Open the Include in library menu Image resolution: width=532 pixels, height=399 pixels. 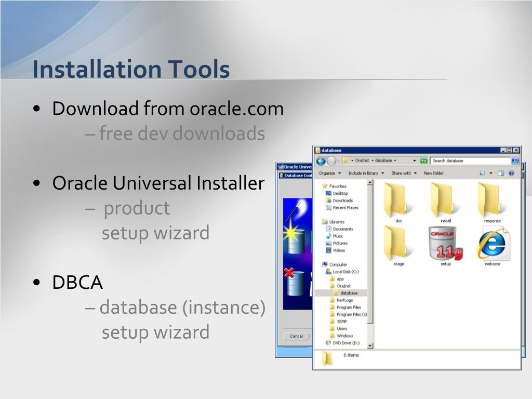(366, 174)
